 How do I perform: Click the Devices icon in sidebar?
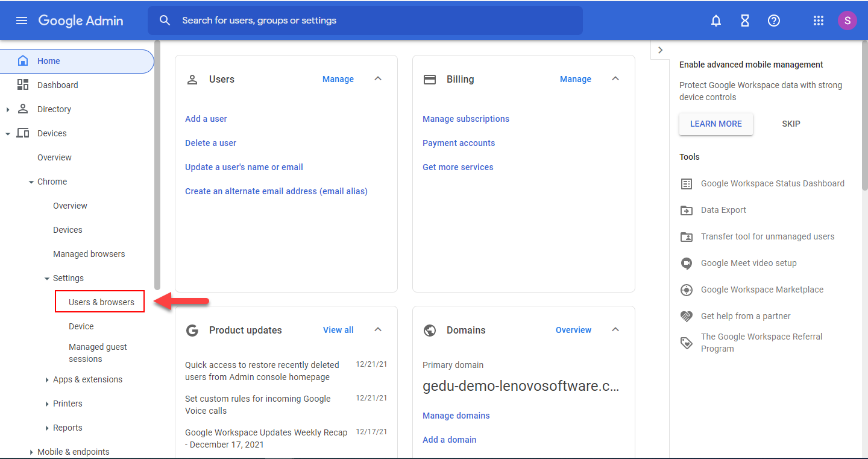(23, 133)
